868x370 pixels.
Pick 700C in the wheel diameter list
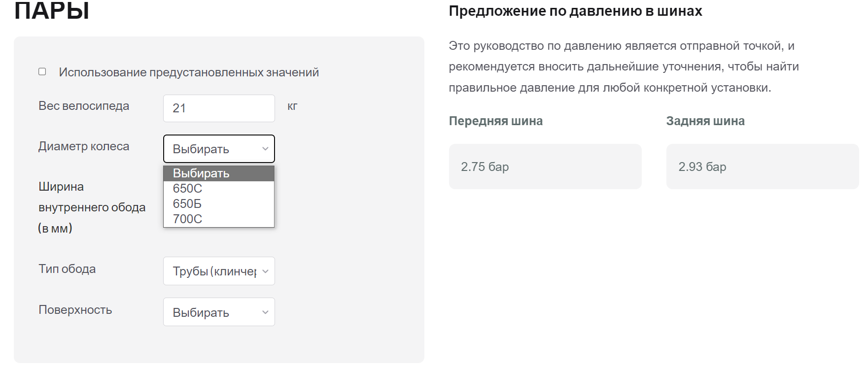click(188, 219)
